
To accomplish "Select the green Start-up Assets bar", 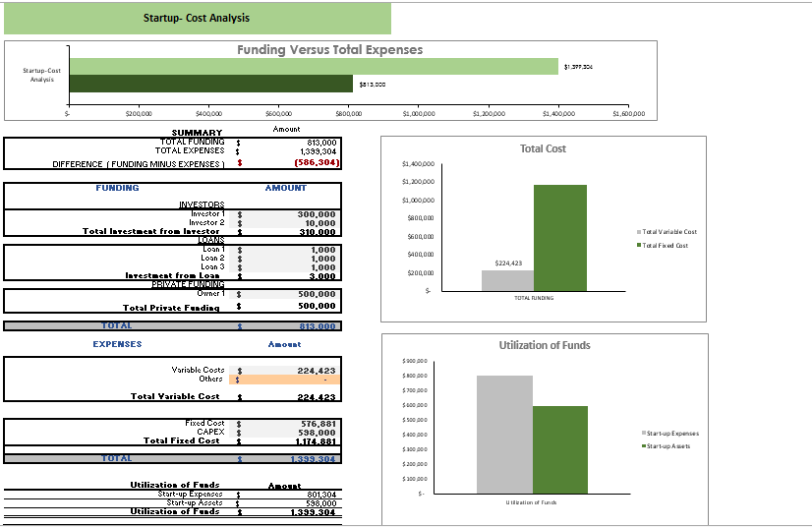I will (x=560, y=449).
